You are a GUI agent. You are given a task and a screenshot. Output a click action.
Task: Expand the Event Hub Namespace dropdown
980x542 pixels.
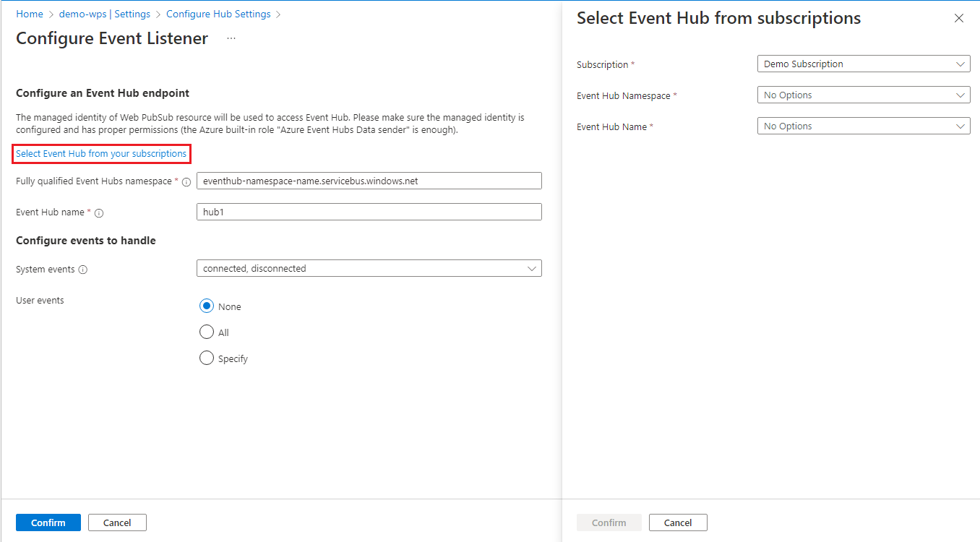(x=864, y=95)
